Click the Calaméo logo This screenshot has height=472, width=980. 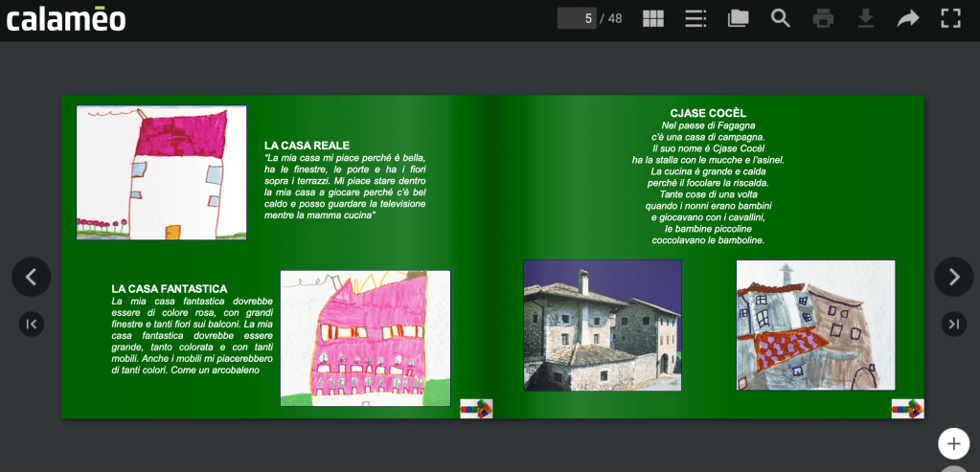point(66,18)
